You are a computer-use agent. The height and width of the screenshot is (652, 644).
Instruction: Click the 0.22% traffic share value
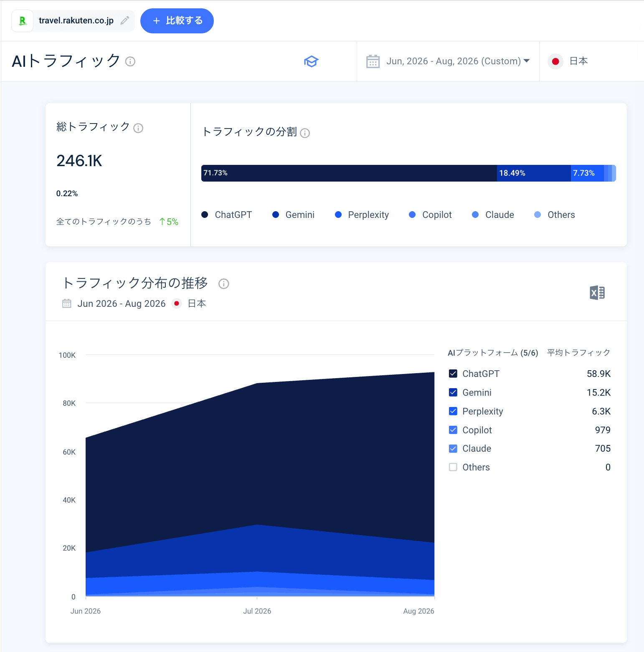pos(67,194)
